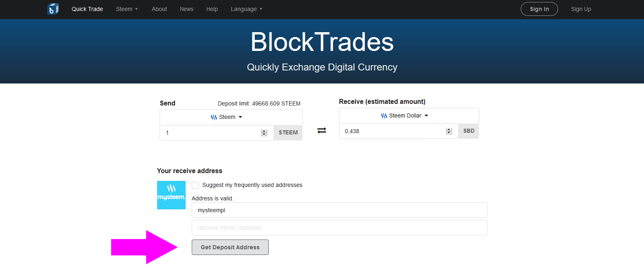Click the mysteem avatar image
Image resolution: width=644 pixels, height=268 pixels.
coord(171,195)
